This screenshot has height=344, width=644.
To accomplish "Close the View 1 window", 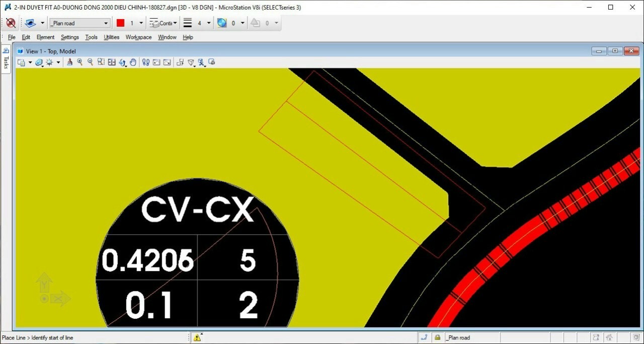I will (x=631, y=51).
